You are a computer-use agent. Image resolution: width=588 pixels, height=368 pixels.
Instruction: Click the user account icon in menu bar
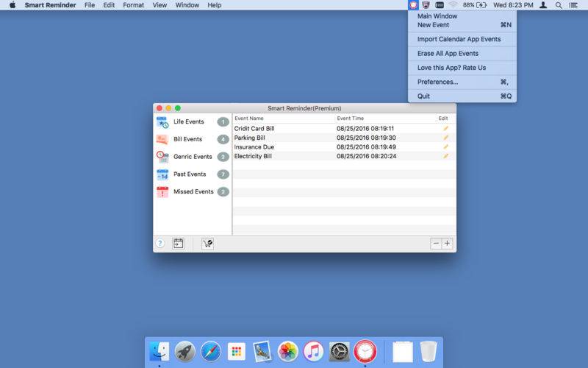[x=543, y=5]
